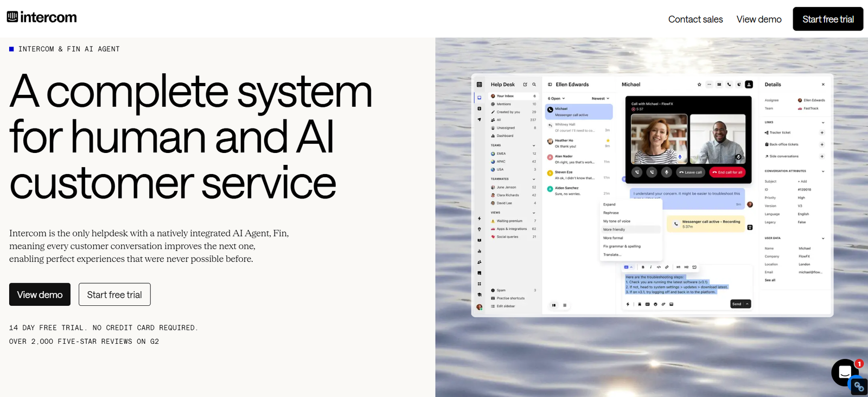
Task: Open the Steven Eze conversation
Action: (x=579, y=175)
